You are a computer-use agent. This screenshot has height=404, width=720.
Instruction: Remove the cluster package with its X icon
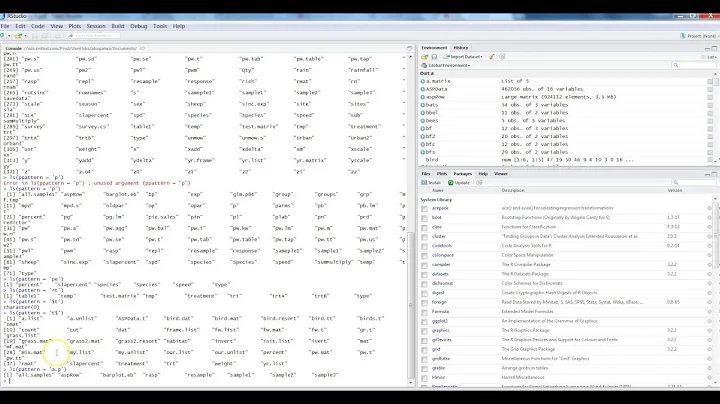(x=709, y=236)
